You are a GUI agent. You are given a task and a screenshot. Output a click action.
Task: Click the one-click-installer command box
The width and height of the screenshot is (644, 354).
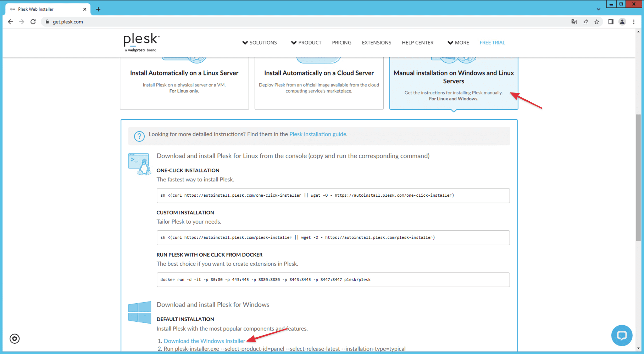pyautogui.click(x=333, y=196)
